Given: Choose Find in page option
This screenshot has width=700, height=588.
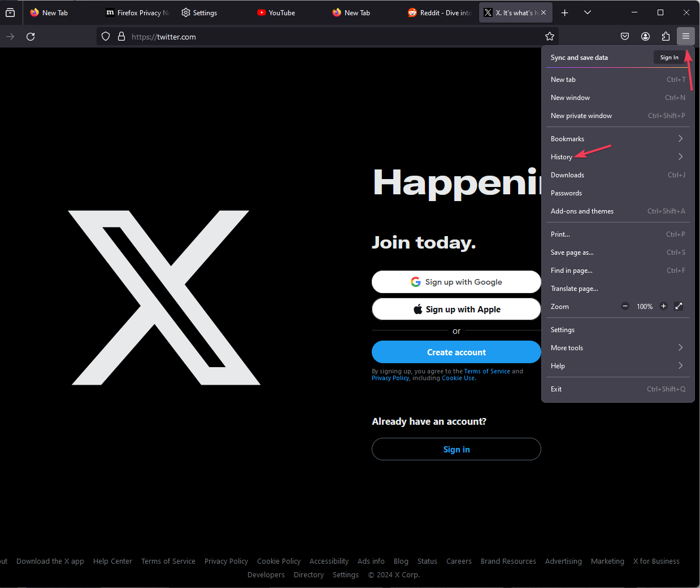Looking at the screenshot, I should tap(618, 271).
